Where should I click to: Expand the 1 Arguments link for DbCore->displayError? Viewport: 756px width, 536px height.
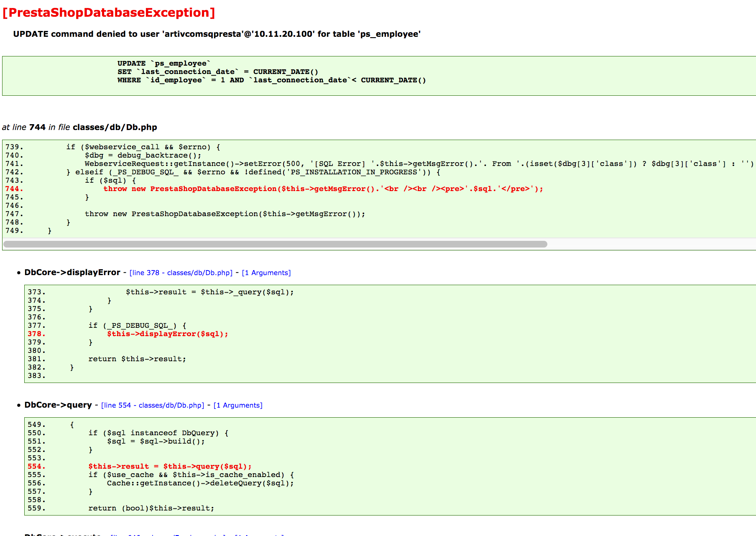(x=266, y=273)
